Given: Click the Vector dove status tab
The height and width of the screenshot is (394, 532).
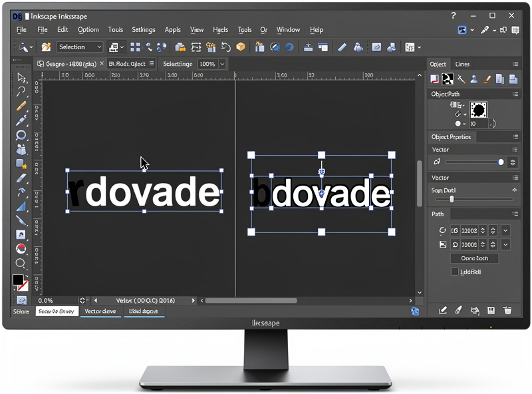Looking at the screenshot, I should point(100,311).
